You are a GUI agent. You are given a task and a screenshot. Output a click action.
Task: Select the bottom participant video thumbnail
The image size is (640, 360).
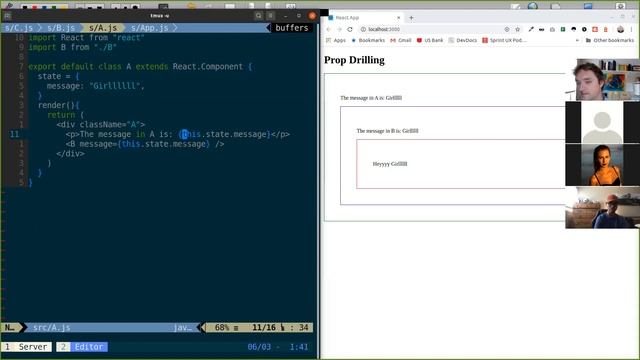tap(602, 208)
